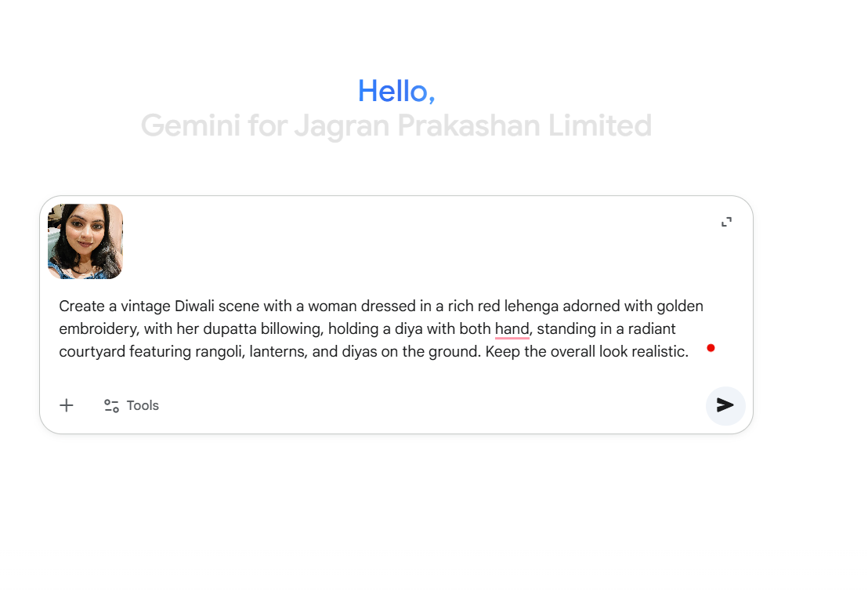
Task: Expand the prompt box with corner icon
Action: [x=727, y=223]
